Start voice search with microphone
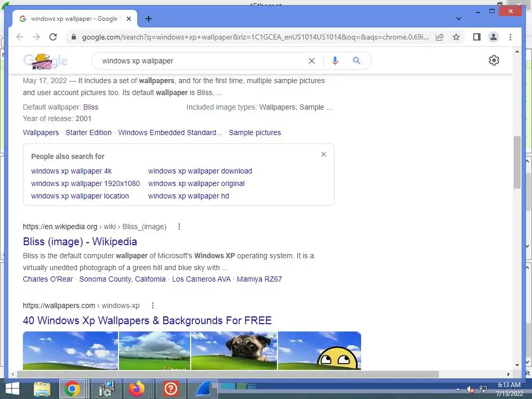The height and width of the screenshot is (399, 532). (x=335, y=61)
